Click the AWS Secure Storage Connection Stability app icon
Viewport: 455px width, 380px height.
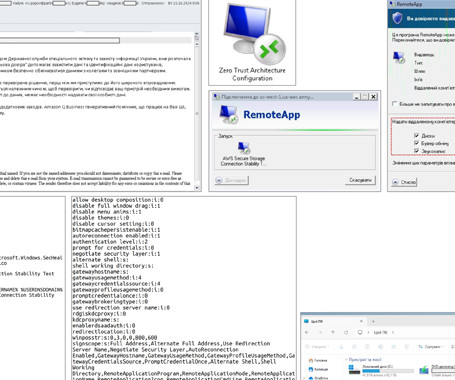244,148
